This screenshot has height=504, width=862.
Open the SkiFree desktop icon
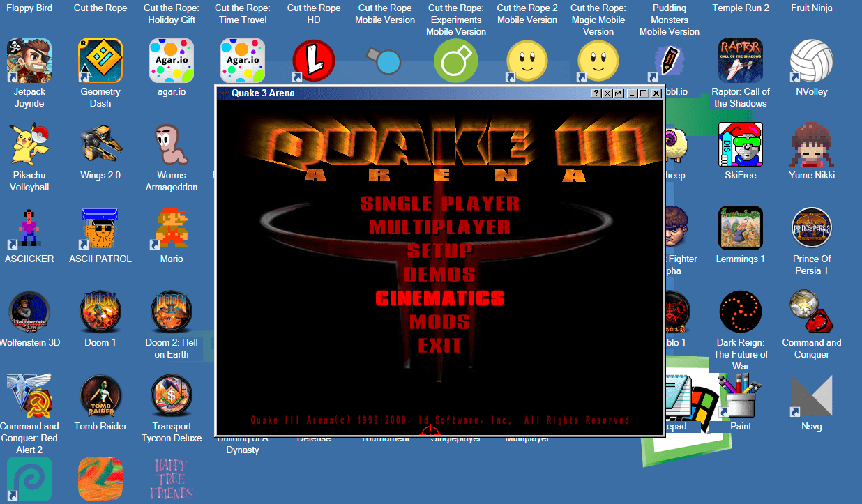pyautogui.click(x=741, y=144)
